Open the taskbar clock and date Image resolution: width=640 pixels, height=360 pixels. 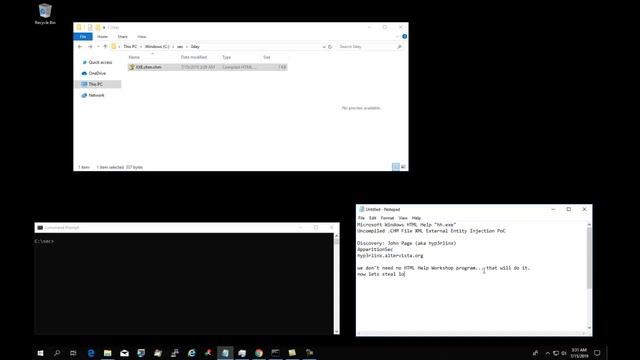click(x=579, y=353)
